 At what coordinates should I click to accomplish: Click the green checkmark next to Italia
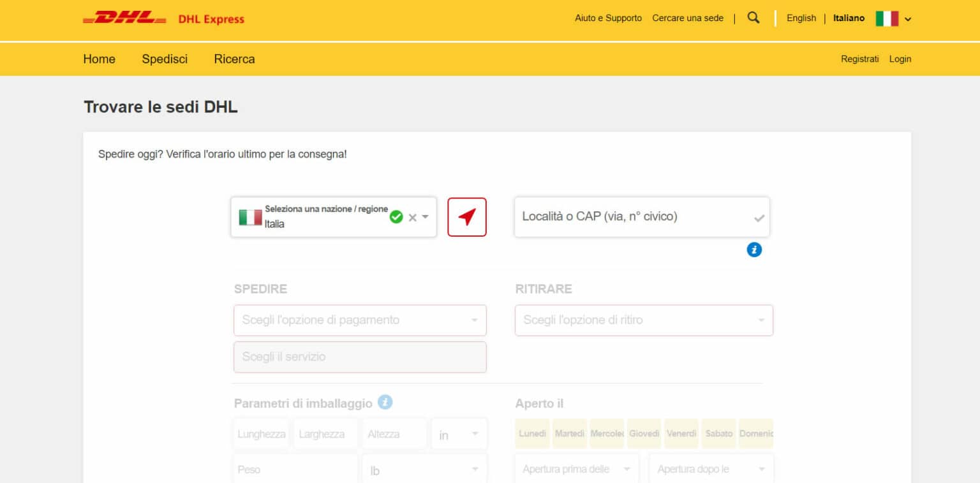[396, 216]
